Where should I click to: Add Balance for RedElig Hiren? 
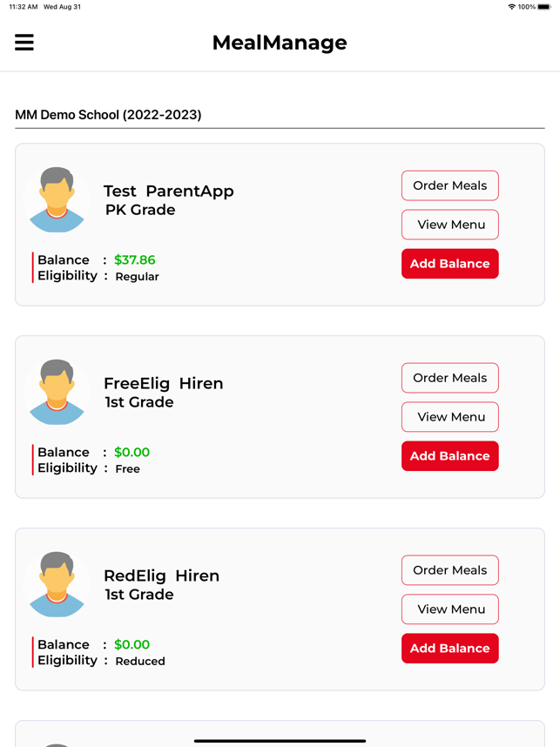coord(449,649)
